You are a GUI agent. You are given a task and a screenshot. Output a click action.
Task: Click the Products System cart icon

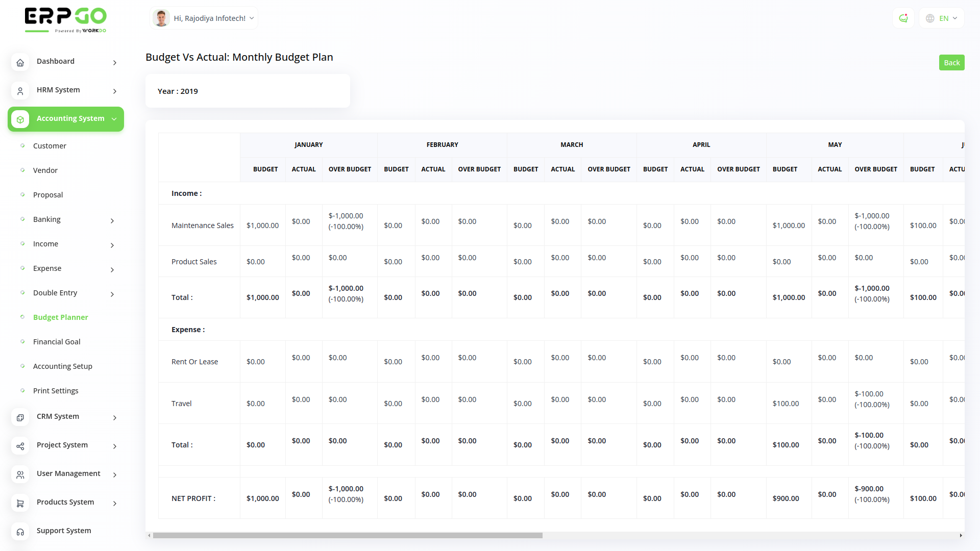(20, 503)
